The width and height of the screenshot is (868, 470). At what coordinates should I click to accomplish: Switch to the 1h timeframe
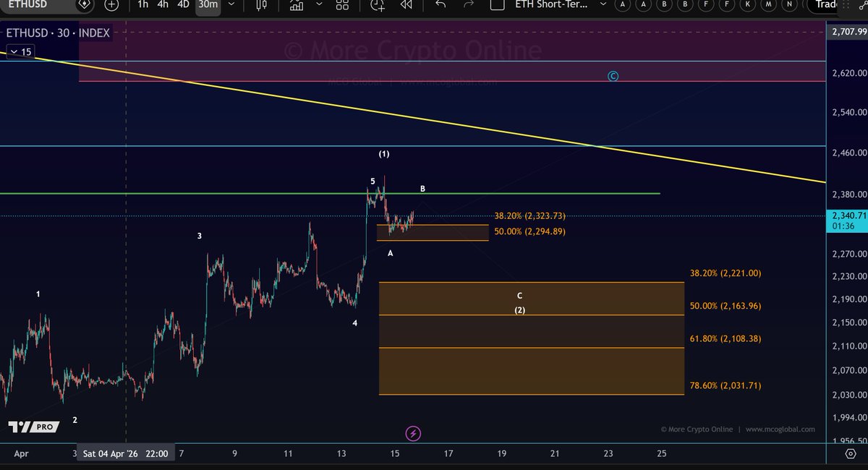[143, 4]
